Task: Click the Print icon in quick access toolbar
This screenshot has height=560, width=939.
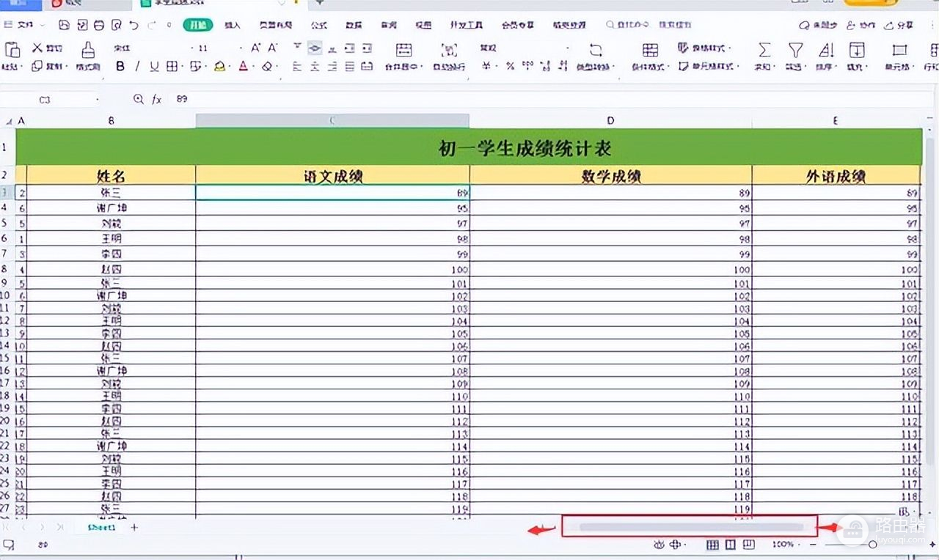Action: click(100, 25)
